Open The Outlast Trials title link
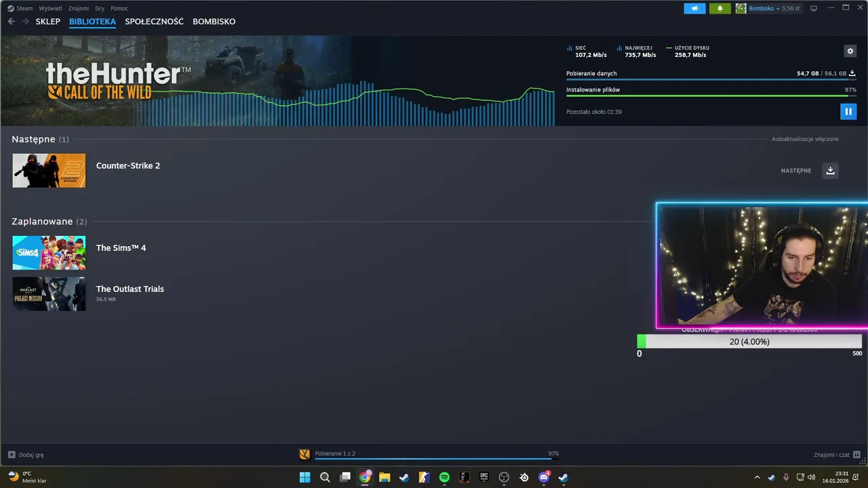868x488 pixels. click(x=130, y=289)
